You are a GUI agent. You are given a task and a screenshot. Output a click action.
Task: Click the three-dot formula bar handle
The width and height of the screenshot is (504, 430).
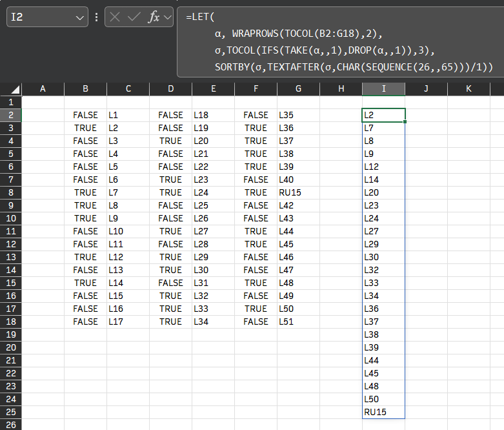(96, 17)
